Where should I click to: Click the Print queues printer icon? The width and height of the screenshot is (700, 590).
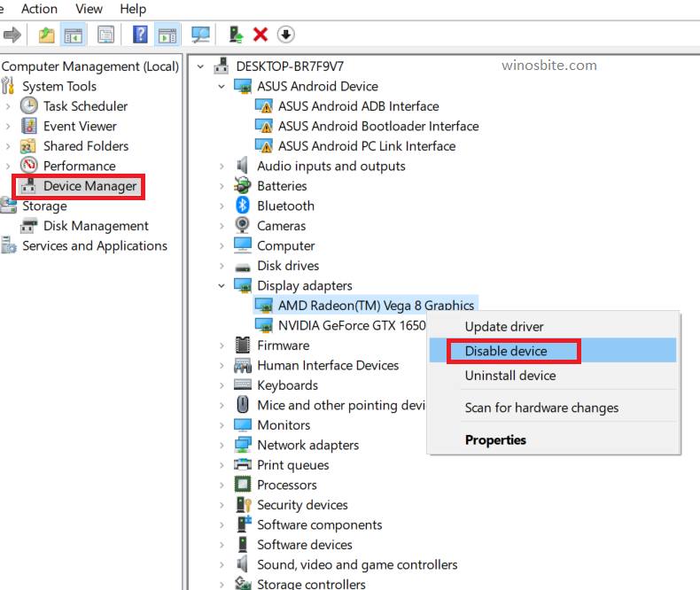click(243, 464)
